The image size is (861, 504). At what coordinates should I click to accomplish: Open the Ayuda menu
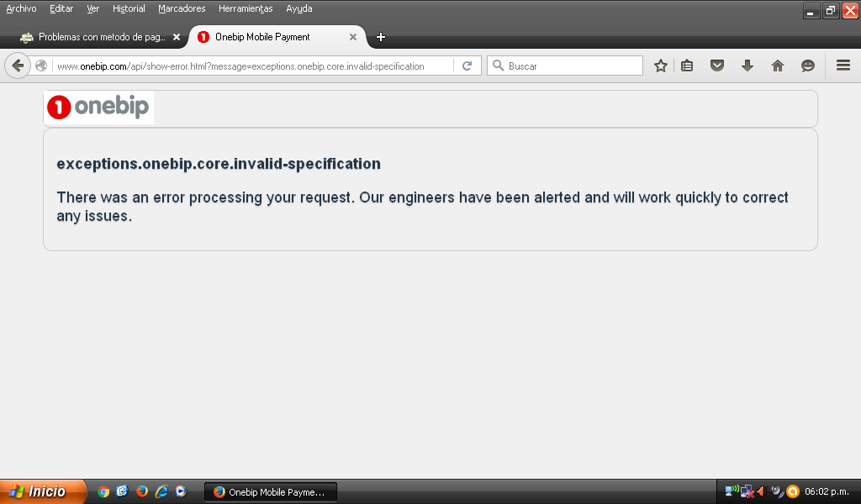pos(299,8)
